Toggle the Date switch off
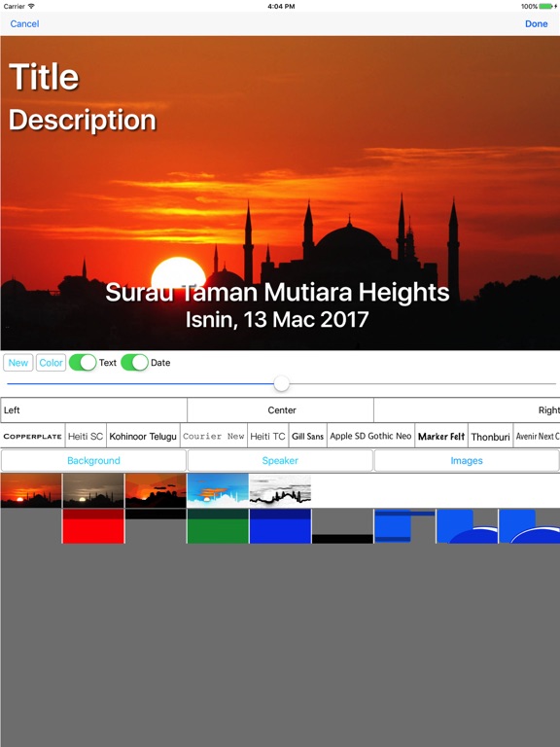The width and height of the screenshot is (560, 747). [x=135, y=363]
